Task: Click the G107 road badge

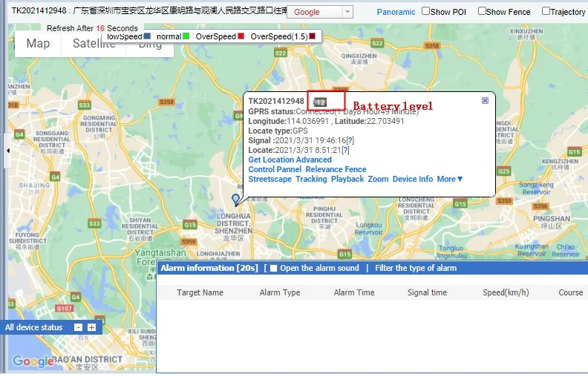Action: tap(64, 309)
